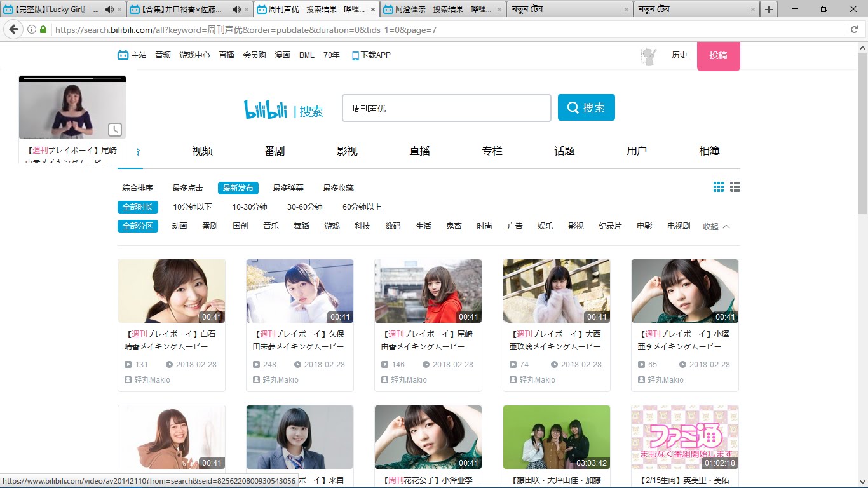The height and width of the screenshot is (488, 868).
Task: Open the 相簿 results tab
Action: 709,151
